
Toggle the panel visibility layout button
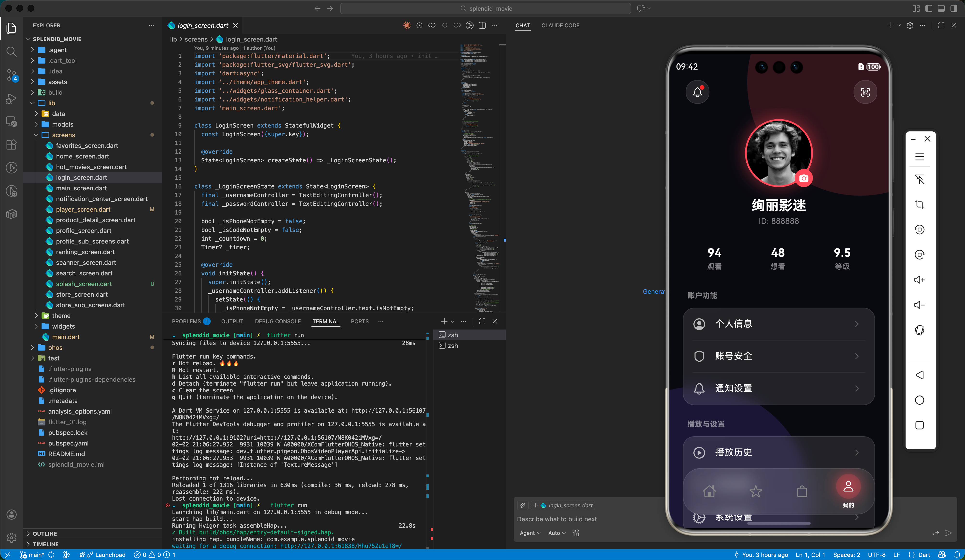941,8
